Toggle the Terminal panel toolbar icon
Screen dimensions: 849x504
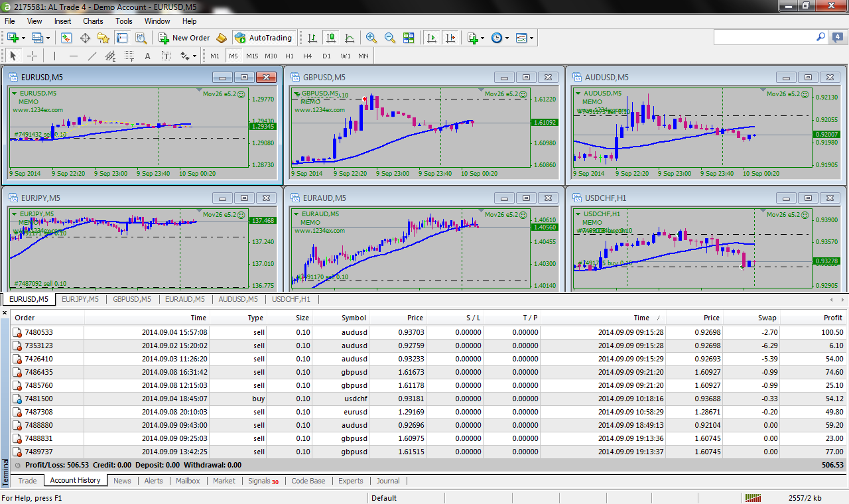click(x=122, y=38)
